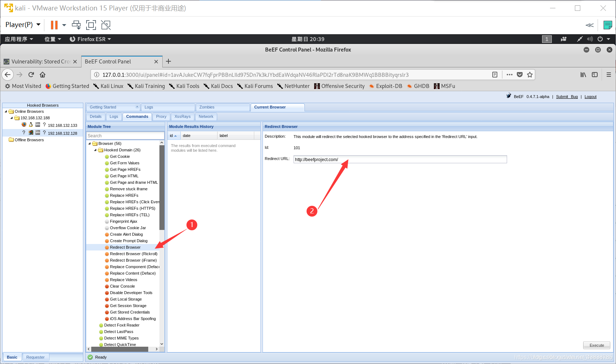Select the Offline Browsers folder

(29, 140)
